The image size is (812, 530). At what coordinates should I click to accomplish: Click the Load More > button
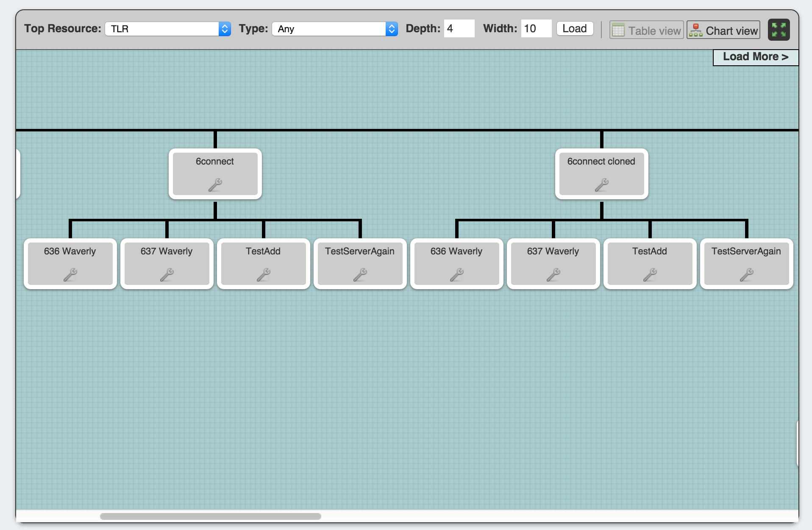point(756,57)
